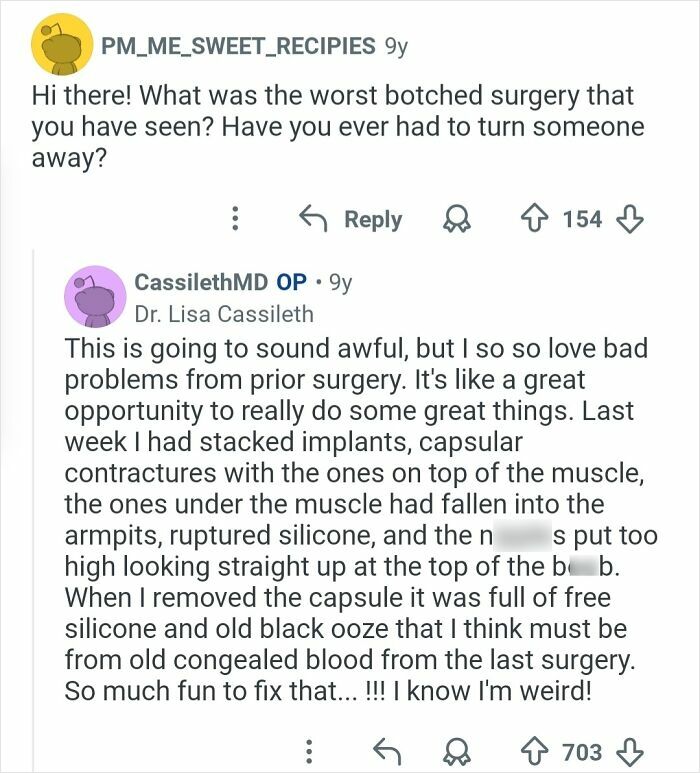700x773 pixels.
Task: Open CassilethMD user profile
Action: tap(204, 282)
